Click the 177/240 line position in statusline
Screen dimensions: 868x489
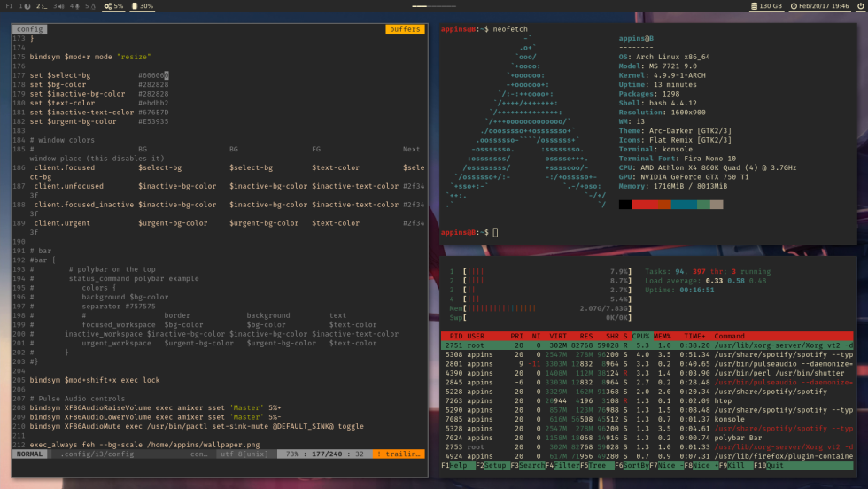(327, 454)
